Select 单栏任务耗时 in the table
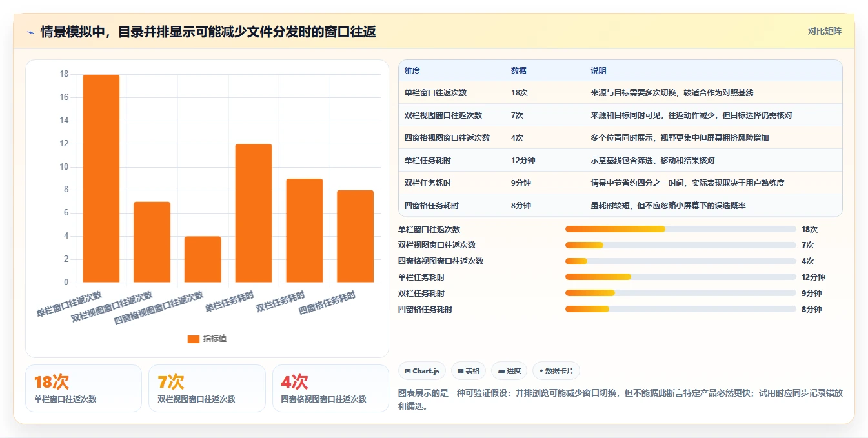Screen dimensions: 868x438 click(x=428, y=161)
